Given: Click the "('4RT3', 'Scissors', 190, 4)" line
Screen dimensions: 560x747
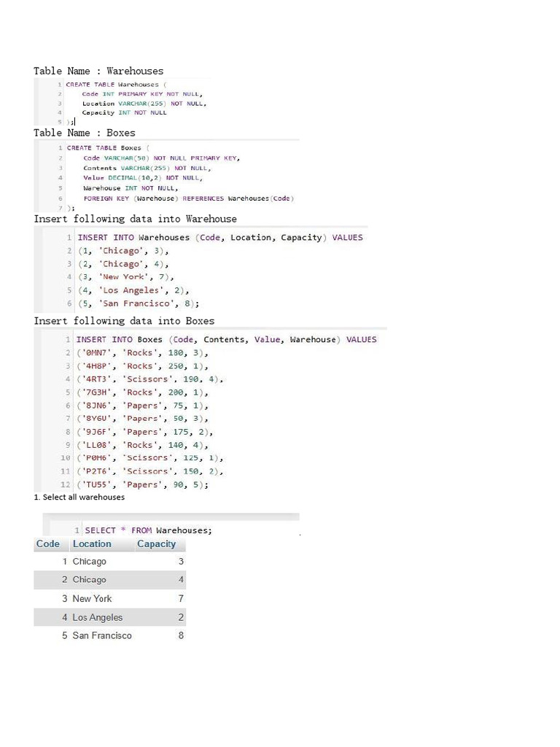Looking at the screenshot, I should [150, 379].
